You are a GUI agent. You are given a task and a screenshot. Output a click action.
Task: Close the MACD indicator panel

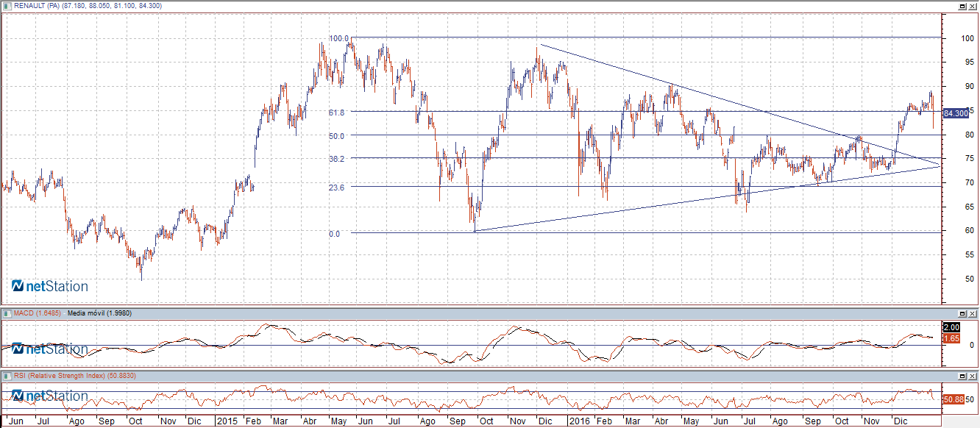[x=973, y=313]
